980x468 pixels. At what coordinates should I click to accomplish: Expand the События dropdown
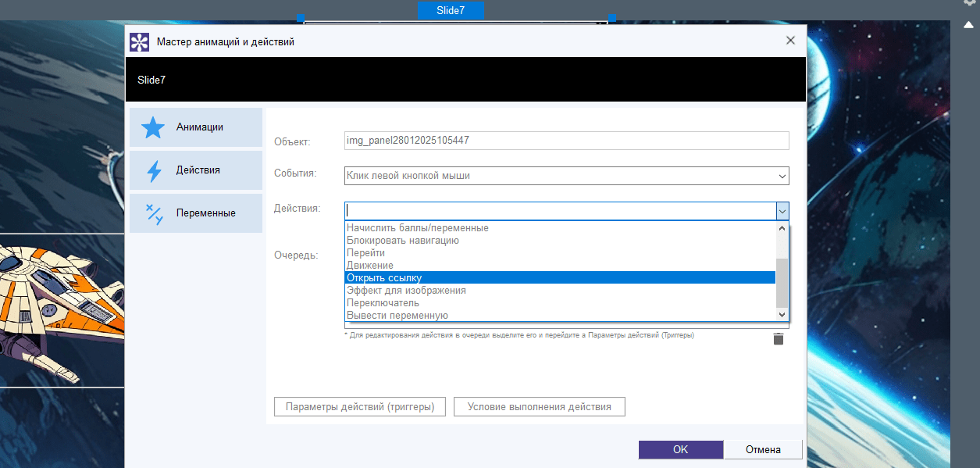(782, 176)
